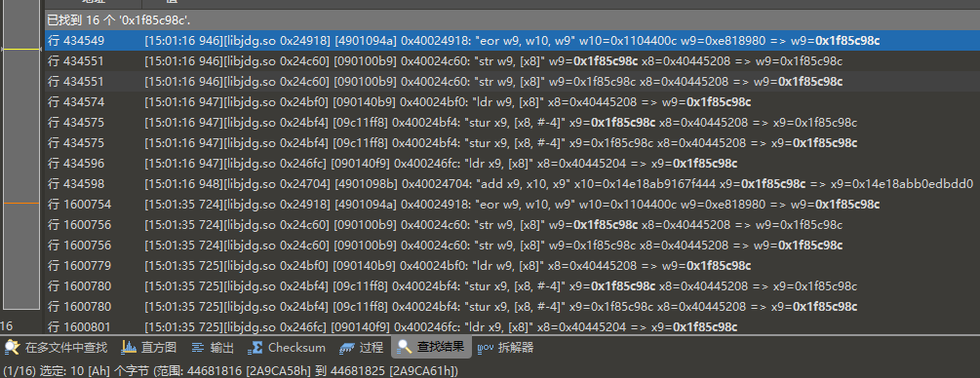The width and height of the screenshot is (980, 378).
Task: Click the yellow marker in the left overview bar
Action: click(x=21, y=49)
